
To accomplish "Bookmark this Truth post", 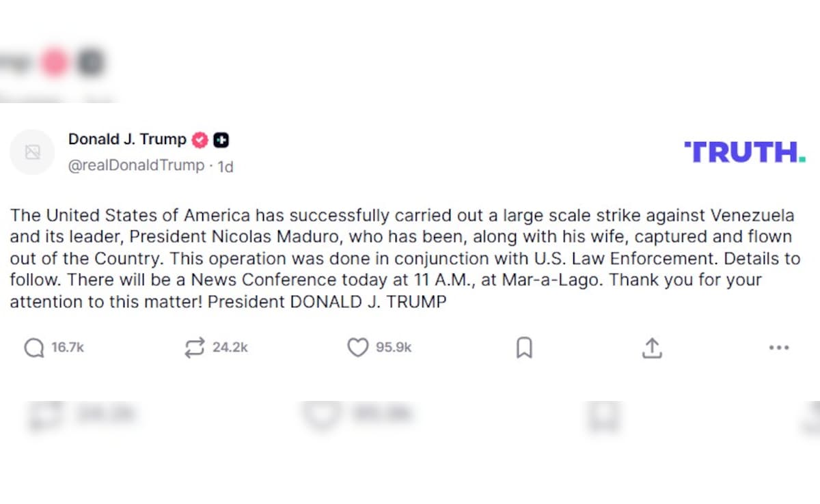I will click(524, 348).
